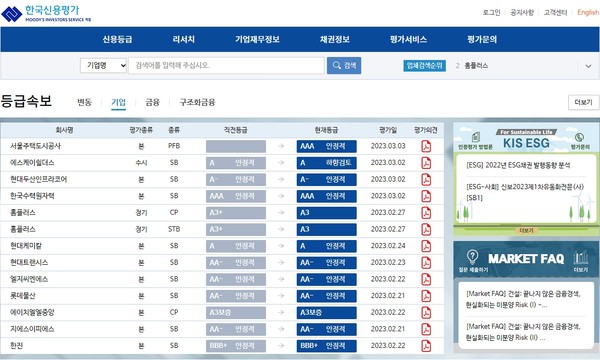The width and height of the screenshot is (600, 360).
Task: Open PDF report for 현대두산인프라코어
Action: point(426,179)
